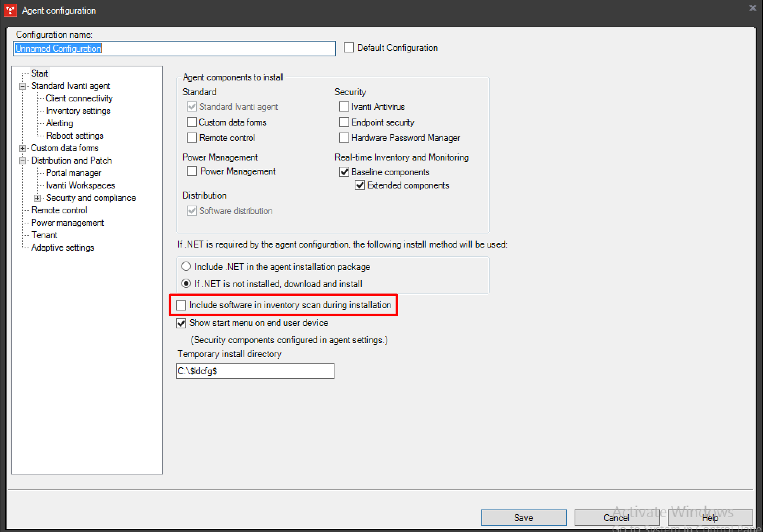Open Adaptive settings from the tree
This screenshot has width=763, height=532.
click(63, 248)
